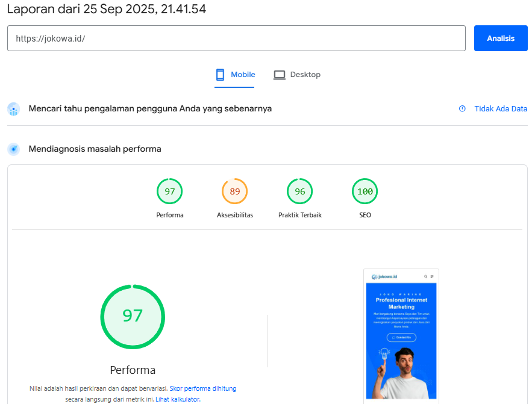Open the Lihat kalkulator link
532x404 pixels.
(x=177, y=399)
